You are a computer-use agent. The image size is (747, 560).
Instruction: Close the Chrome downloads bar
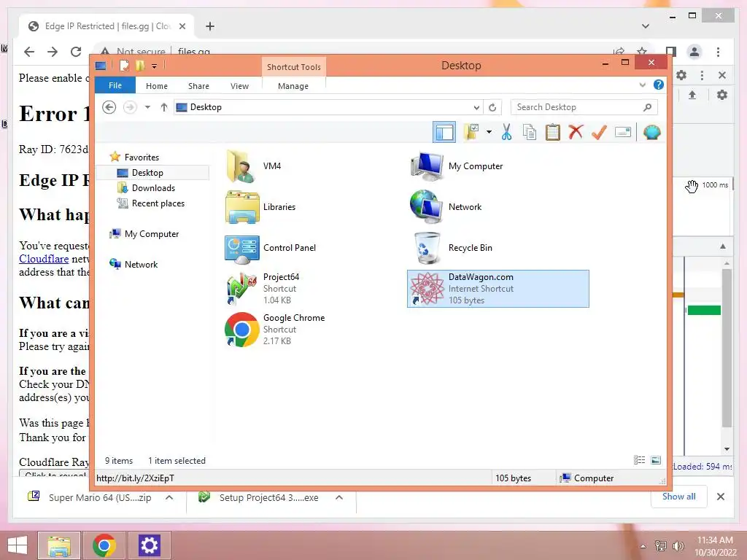(x=720, y=497)
